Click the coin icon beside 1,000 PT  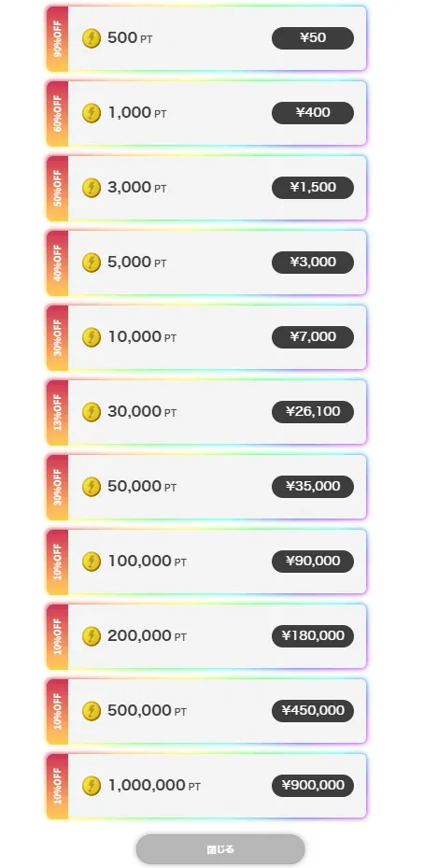click(x=92, y=113)
